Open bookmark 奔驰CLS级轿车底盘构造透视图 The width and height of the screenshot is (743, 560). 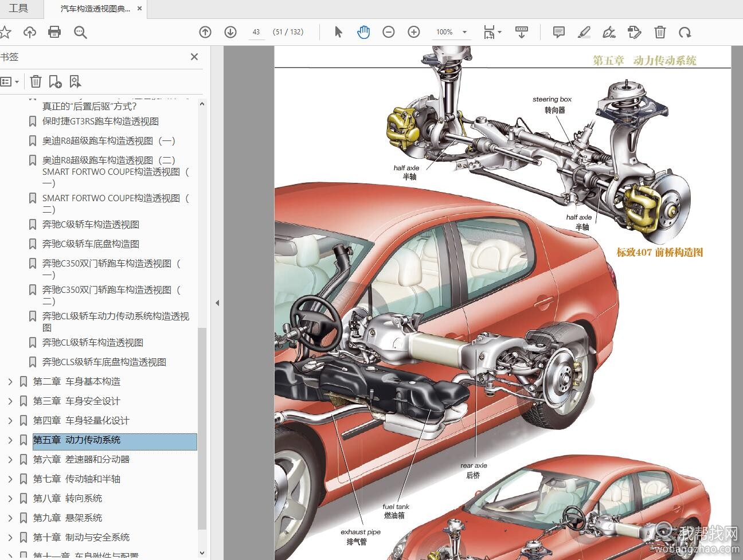(104, 362)
